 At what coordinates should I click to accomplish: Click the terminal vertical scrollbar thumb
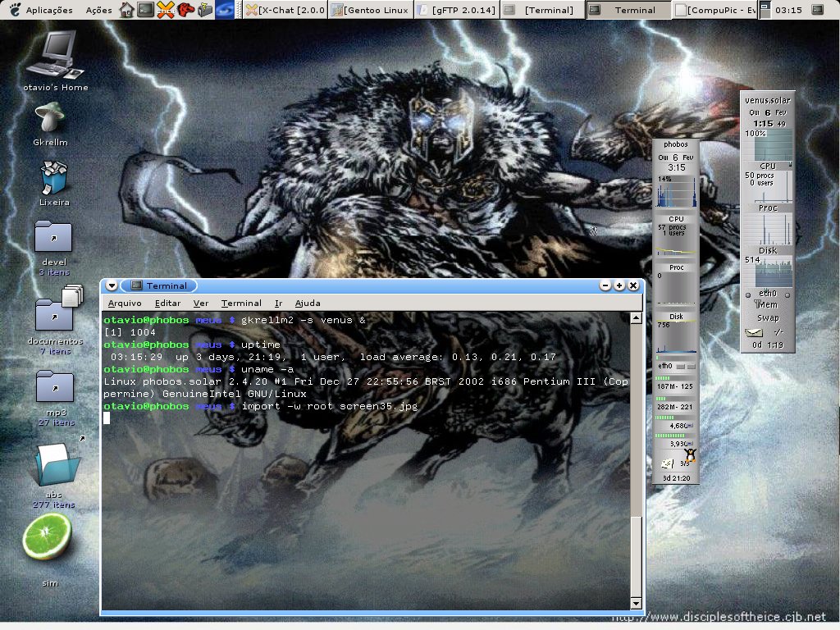coord(636,557)
